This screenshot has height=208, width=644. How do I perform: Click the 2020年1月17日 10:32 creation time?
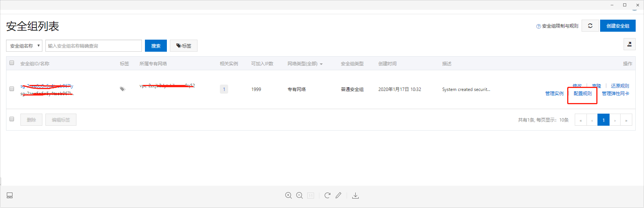[x=400, y=89]
